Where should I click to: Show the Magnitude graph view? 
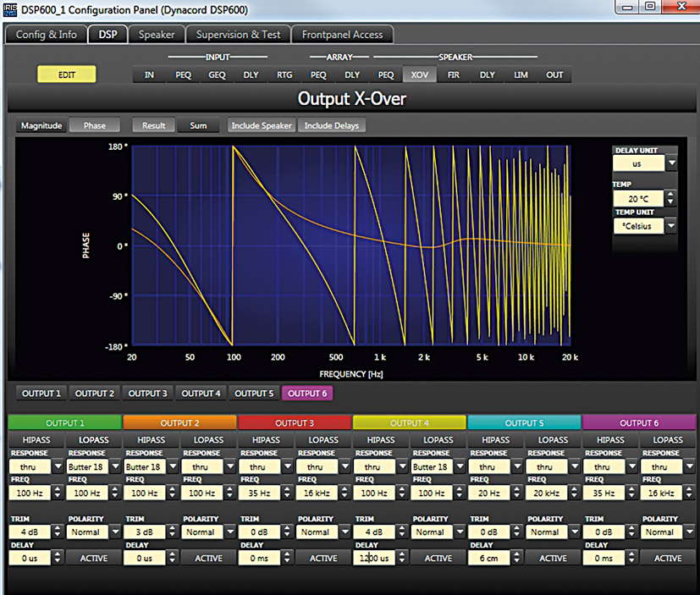tap(41, 125)
